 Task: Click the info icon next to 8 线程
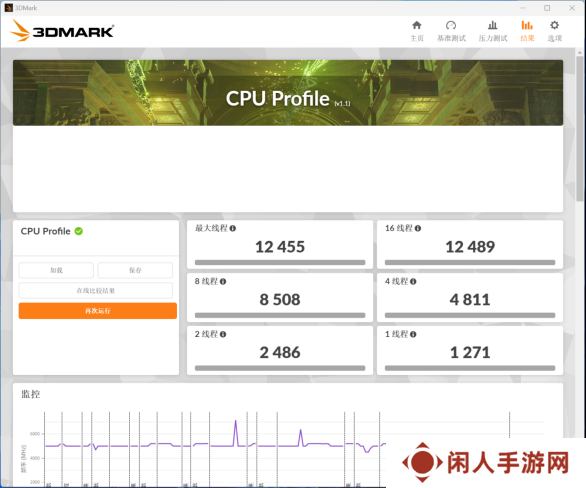click(x=223, y=281)
